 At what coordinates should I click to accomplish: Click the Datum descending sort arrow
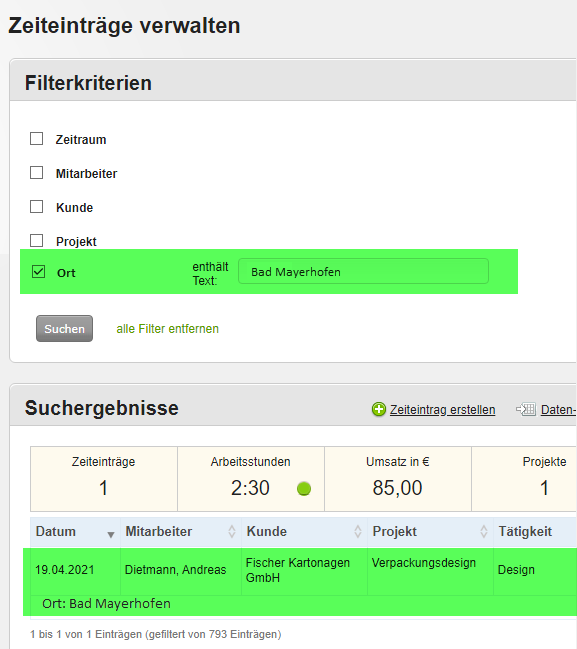(111, 535)
